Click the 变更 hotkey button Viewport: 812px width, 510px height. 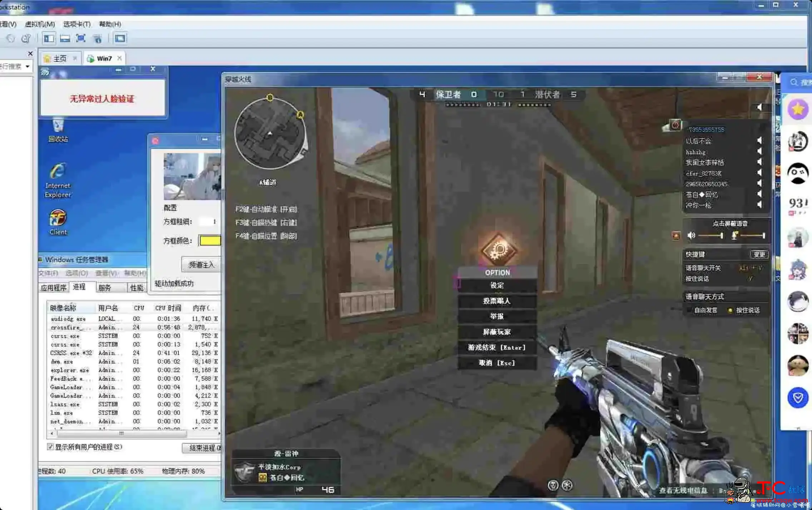[759, 254]
